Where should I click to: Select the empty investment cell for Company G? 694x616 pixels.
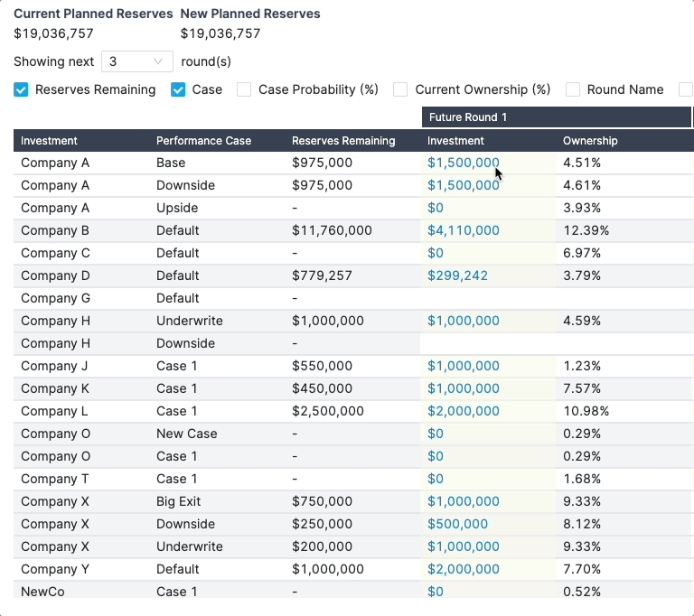(488, 298)
